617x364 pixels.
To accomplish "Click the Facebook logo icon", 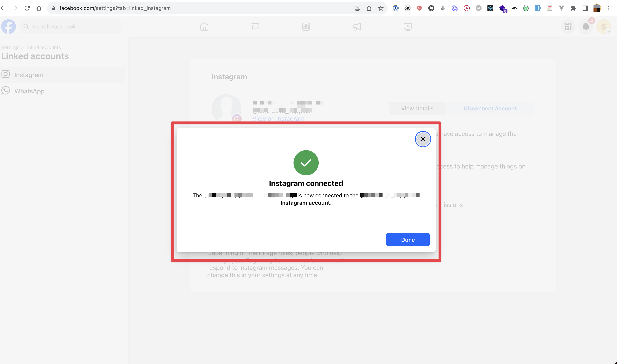I will [x=9, y=26].
